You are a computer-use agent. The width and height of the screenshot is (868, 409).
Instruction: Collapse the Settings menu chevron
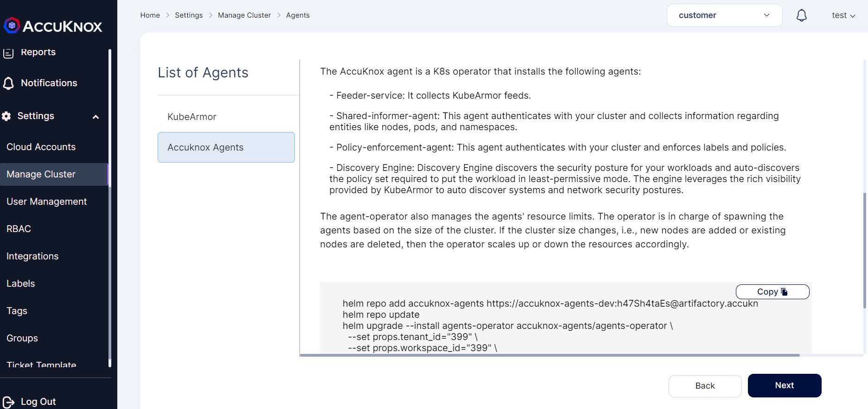click(x=96, y=117)
